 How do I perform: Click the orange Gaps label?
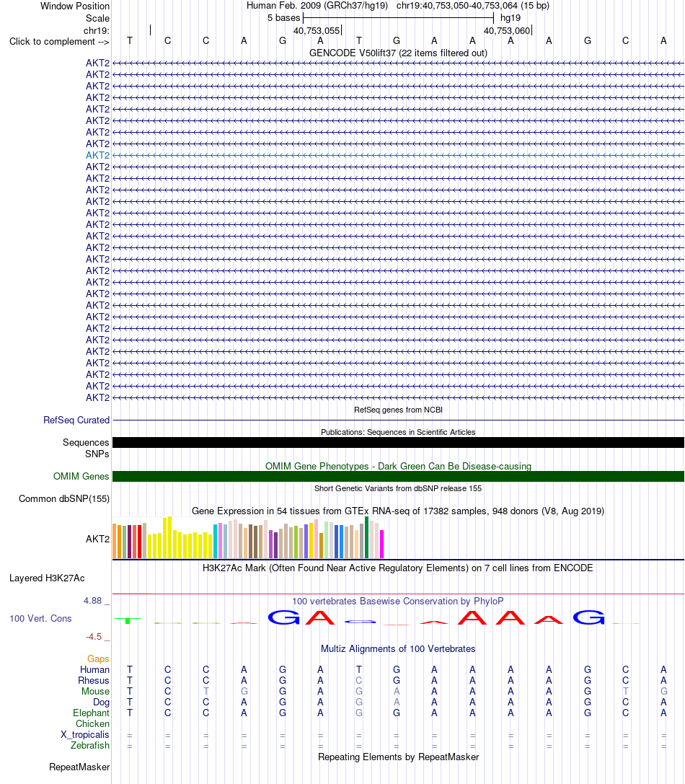pyautogui.click(x=98, y=659)
